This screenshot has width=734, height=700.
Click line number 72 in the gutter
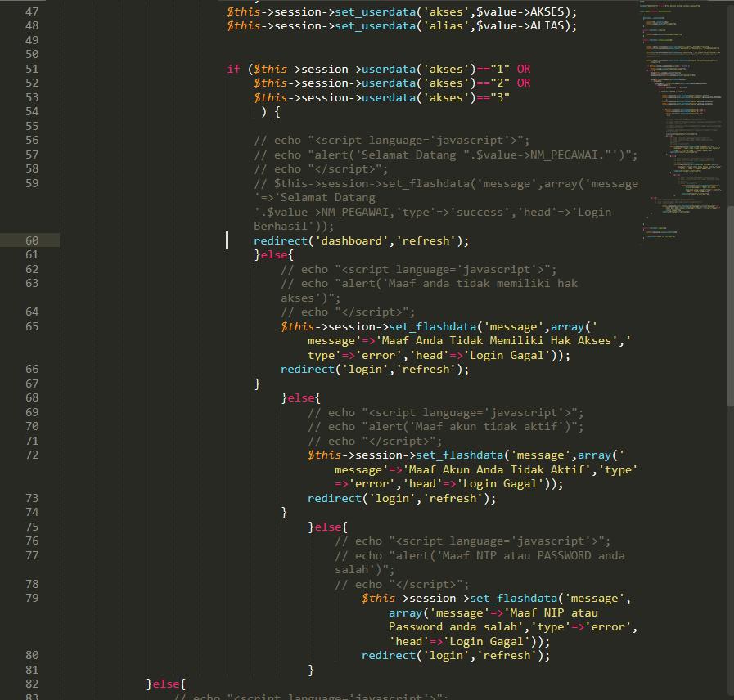click(32, 455)
